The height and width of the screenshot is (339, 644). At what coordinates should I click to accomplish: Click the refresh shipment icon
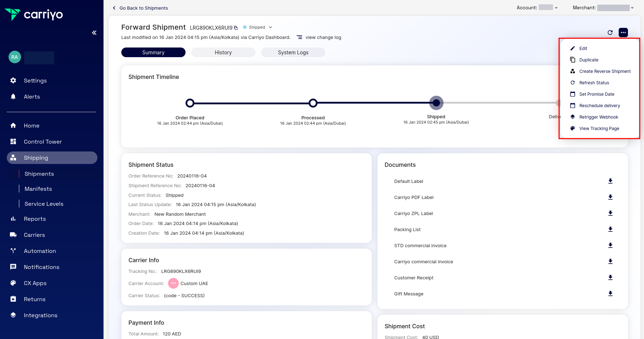[610, 33]
